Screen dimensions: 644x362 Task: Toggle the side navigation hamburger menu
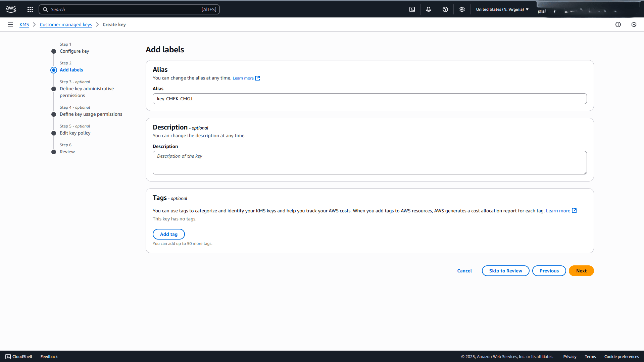click(x=10, y=24)
